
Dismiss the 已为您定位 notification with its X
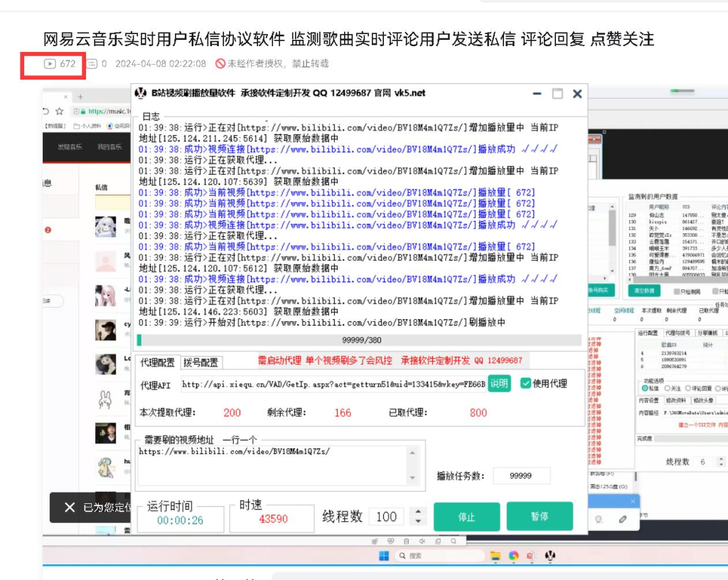70,507
